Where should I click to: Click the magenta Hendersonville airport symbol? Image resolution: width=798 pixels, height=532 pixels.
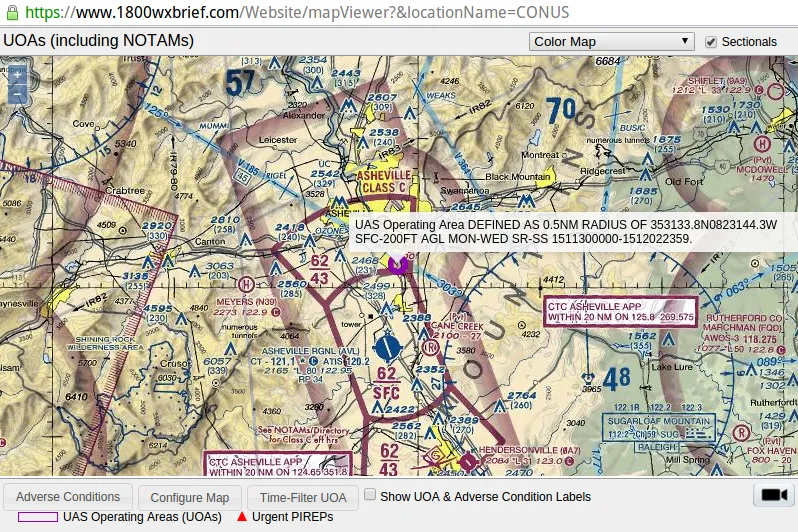pyautogui.click(x=469, y=461)
